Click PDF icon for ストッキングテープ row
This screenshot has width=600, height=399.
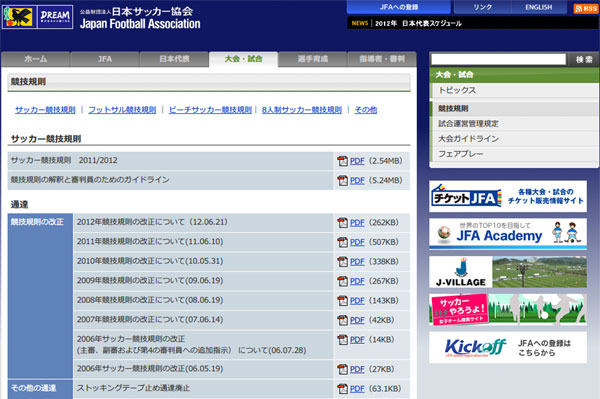[342, 389]
